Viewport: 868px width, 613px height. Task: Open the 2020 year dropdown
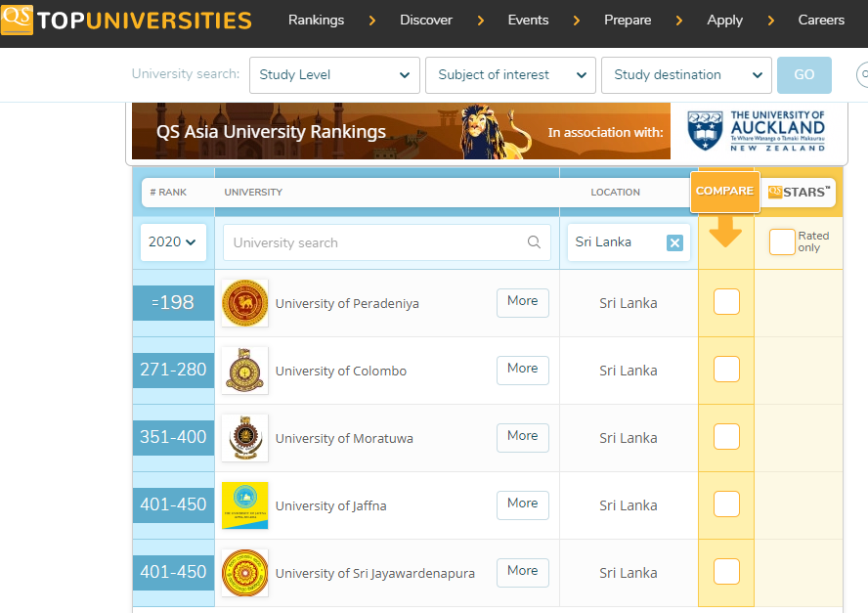point(173,242)
